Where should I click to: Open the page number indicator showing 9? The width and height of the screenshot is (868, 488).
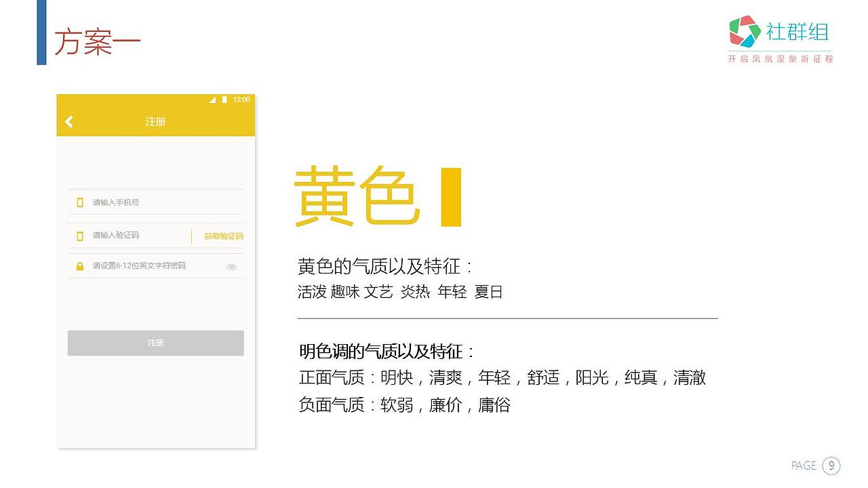(831, 466)
